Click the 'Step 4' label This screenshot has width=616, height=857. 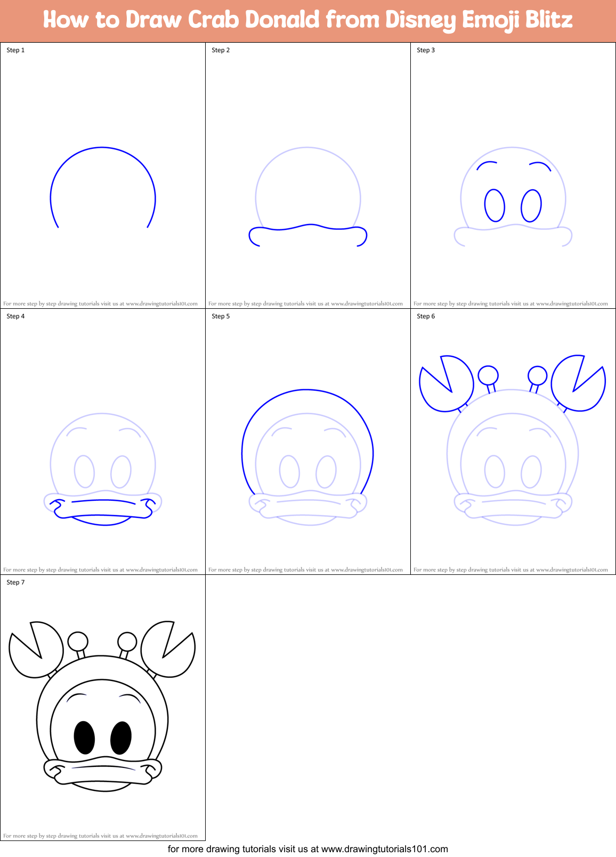[15, 316]
